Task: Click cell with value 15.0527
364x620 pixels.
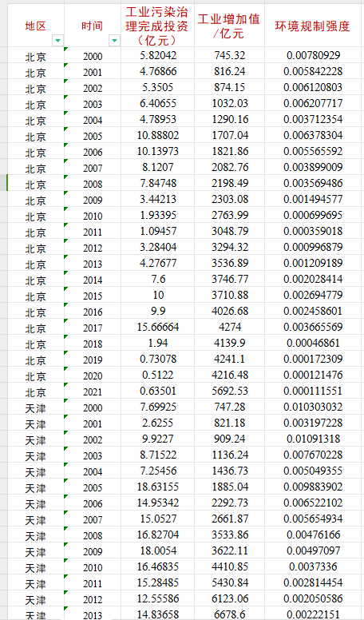Action: [158, 519]
